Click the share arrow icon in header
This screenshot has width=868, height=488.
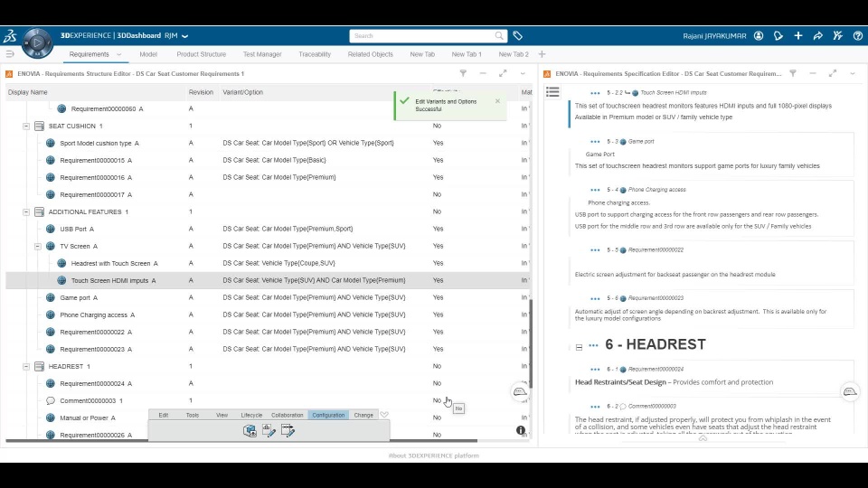[x=817, y=36]
